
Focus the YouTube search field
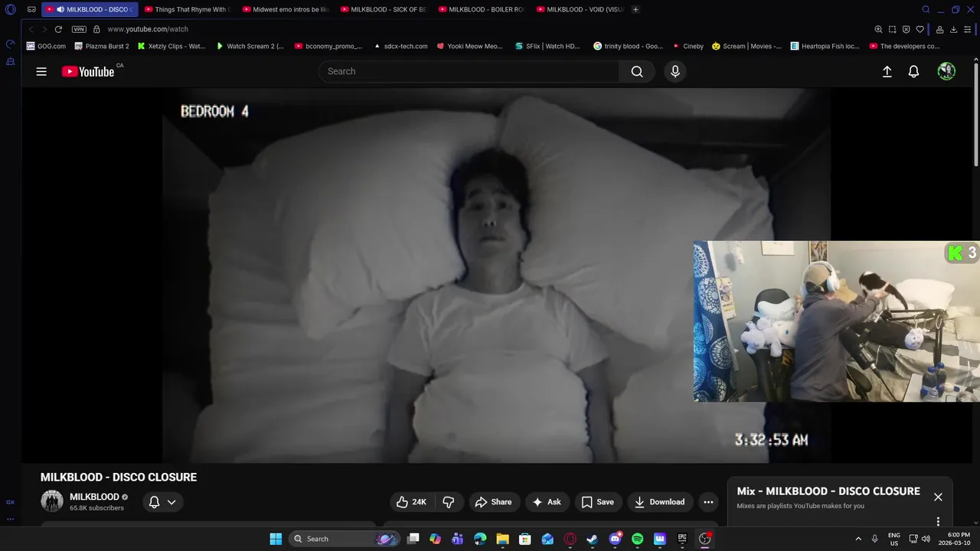pyautogui.click(x=469, y=71)
